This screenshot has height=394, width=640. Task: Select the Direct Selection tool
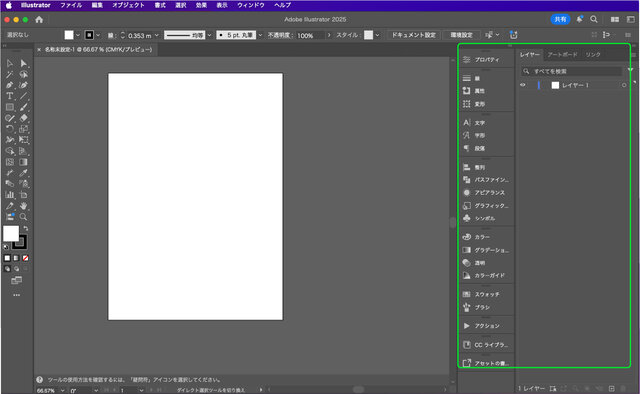pyautogui.click(x=24, y=63)
